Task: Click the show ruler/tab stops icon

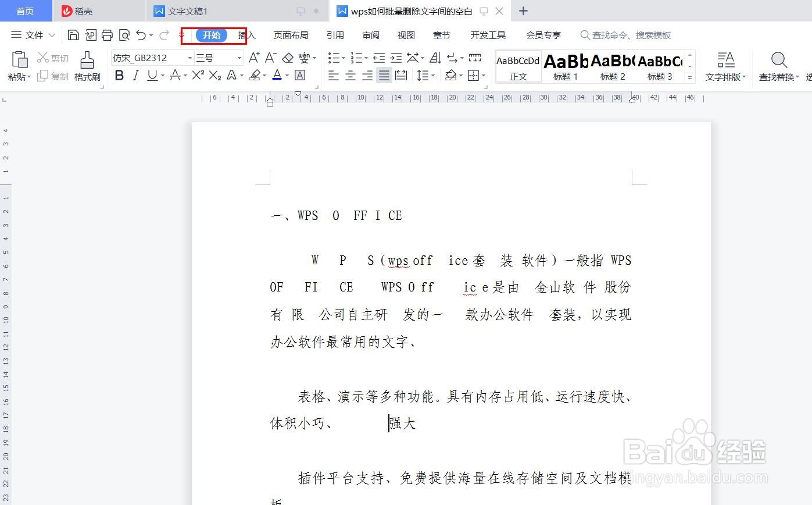Action: (x=475, y=58)
